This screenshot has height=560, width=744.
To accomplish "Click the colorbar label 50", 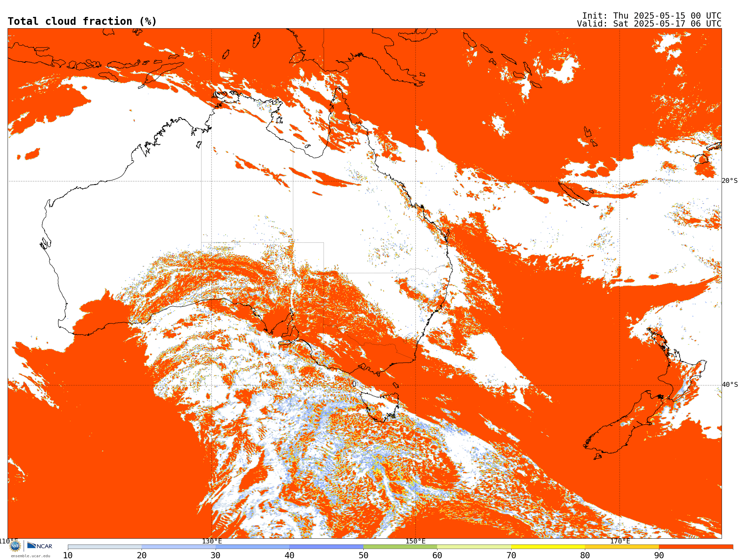I will pyautogui.click(x=363, y=555).
